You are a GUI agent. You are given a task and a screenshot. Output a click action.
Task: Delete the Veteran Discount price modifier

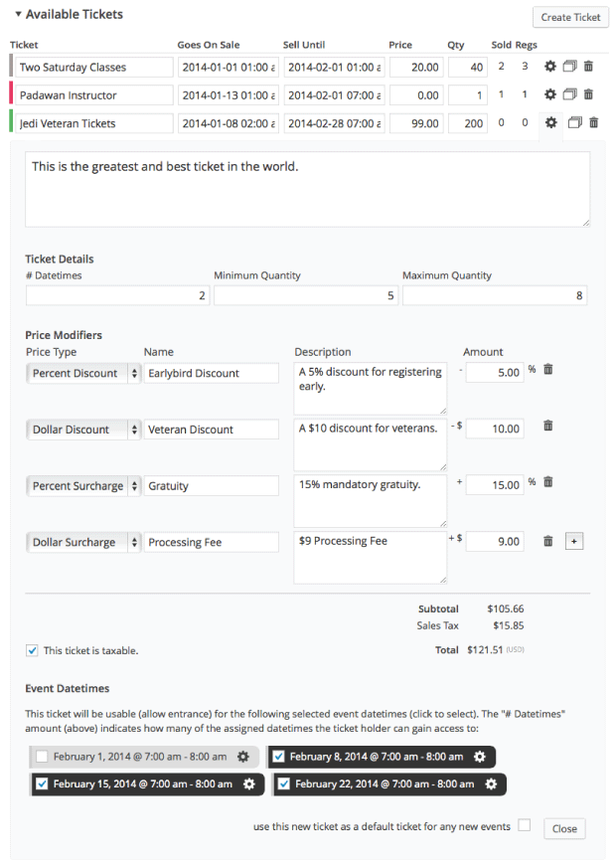point(547,426)
